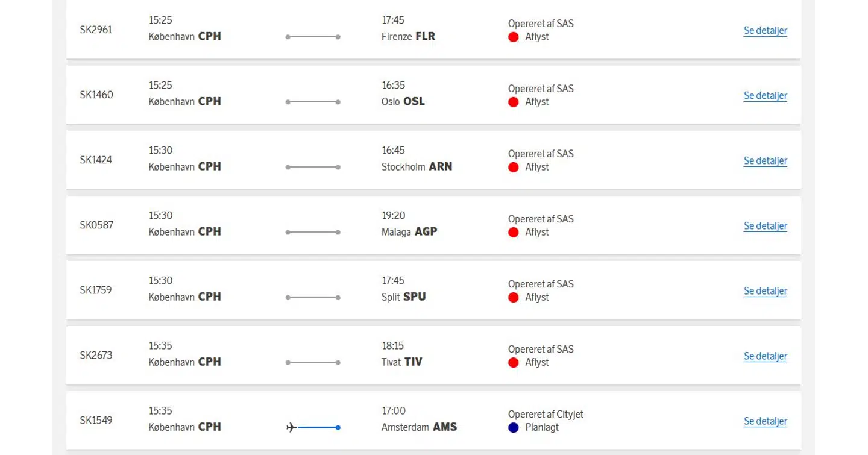Click red Aflyst dot on Malaga flight
This screenshot has height=455, width=868.
(x=514, y=232)
